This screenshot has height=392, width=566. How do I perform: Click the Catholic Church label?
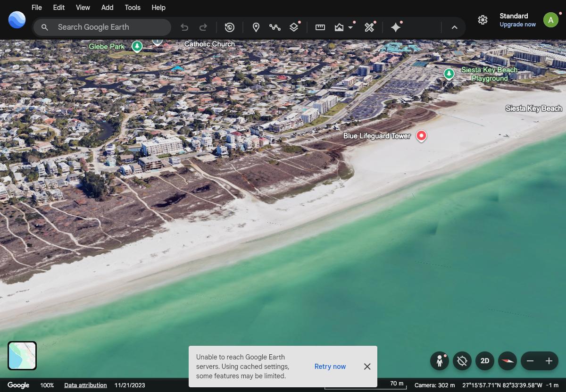pos(209,44)
